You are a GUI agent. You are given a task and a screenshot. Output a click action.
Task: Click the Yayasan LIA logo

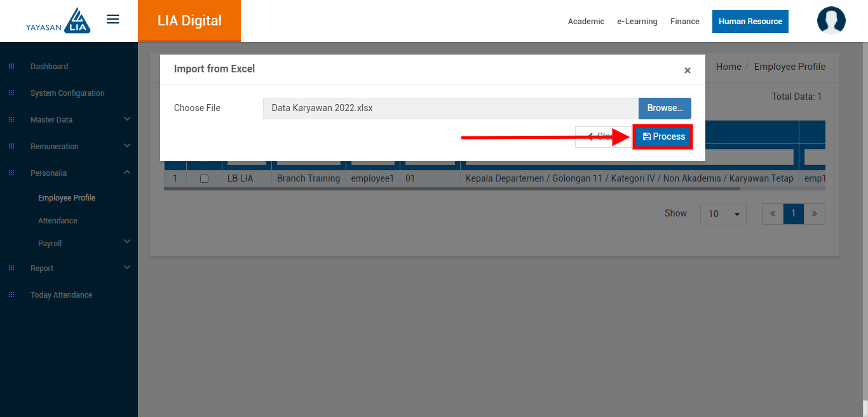(58, 21)
